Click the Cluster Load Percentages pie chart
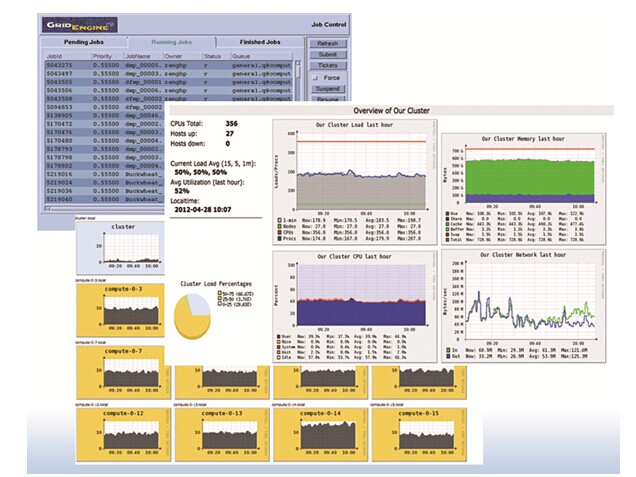Image resolution: width=636 pixels, height=477 pixels. click(200, 314)
